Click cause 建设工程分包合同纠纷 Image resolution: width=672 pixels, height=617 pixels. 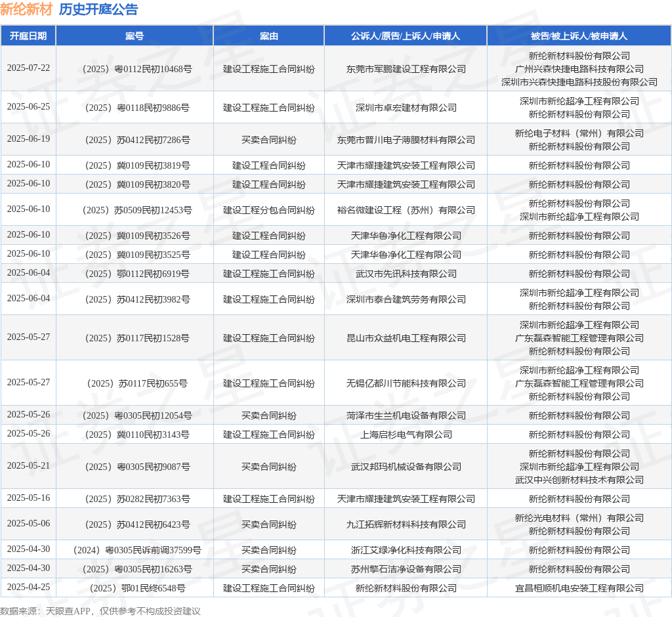[268, 210]
